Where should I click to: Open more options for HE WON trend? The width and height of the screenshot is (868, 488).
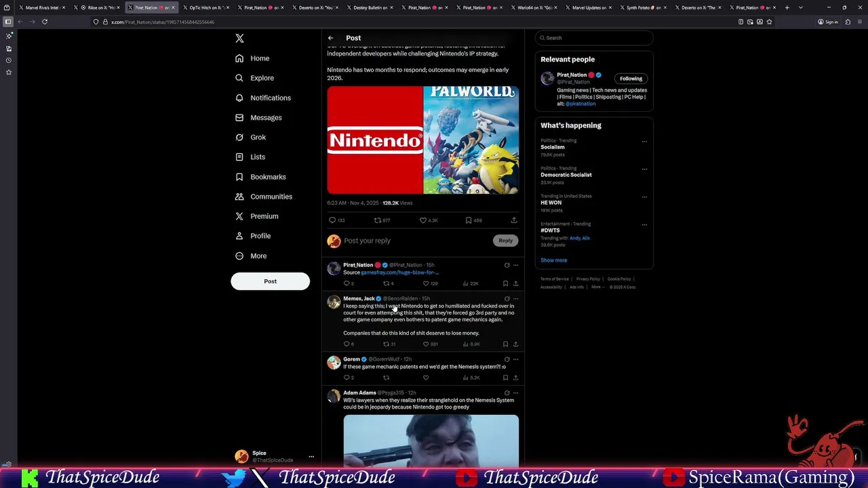[x=644, y=197]
